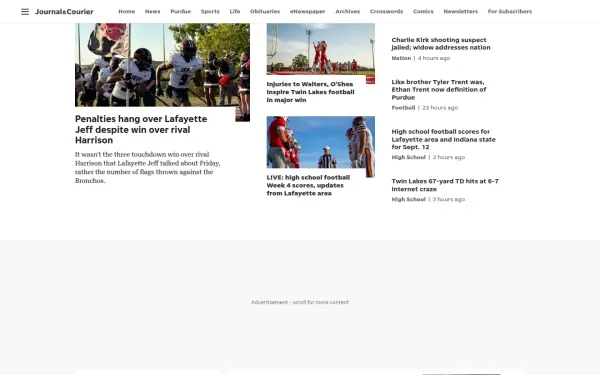Viewport: 600px width, 375px height.
Task: Read Penalties hang over Lafayette Jeff headline
Action: click(141, 129)
